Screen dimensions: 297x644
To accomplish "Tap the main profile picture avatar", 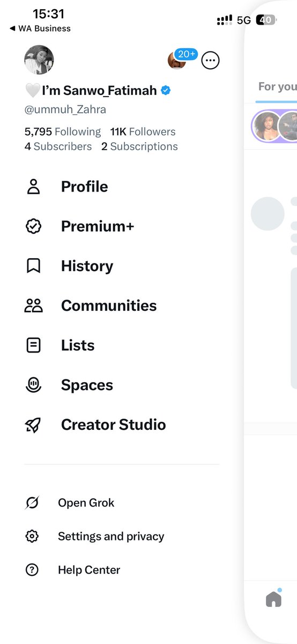I will pos(39,60).
